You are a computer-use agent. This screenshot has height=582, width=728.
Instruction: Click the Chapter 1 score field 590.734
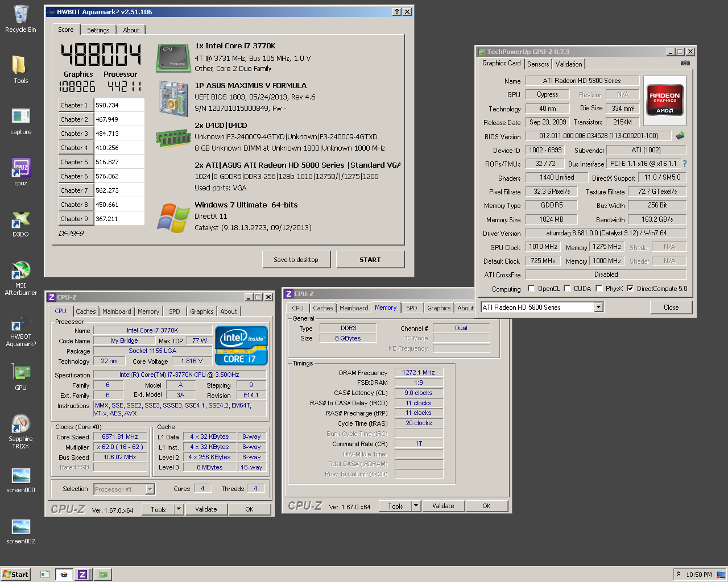pos(119,105)
